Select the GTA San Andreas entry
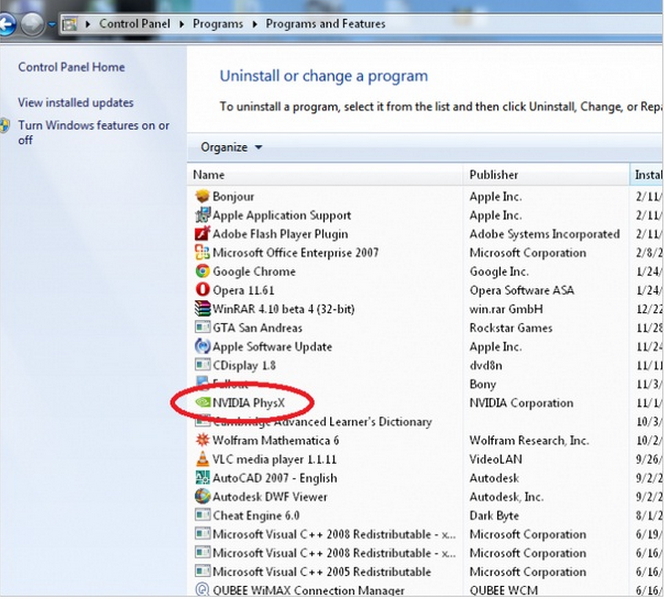Screen dimensions: 665x599 point(257,328)
